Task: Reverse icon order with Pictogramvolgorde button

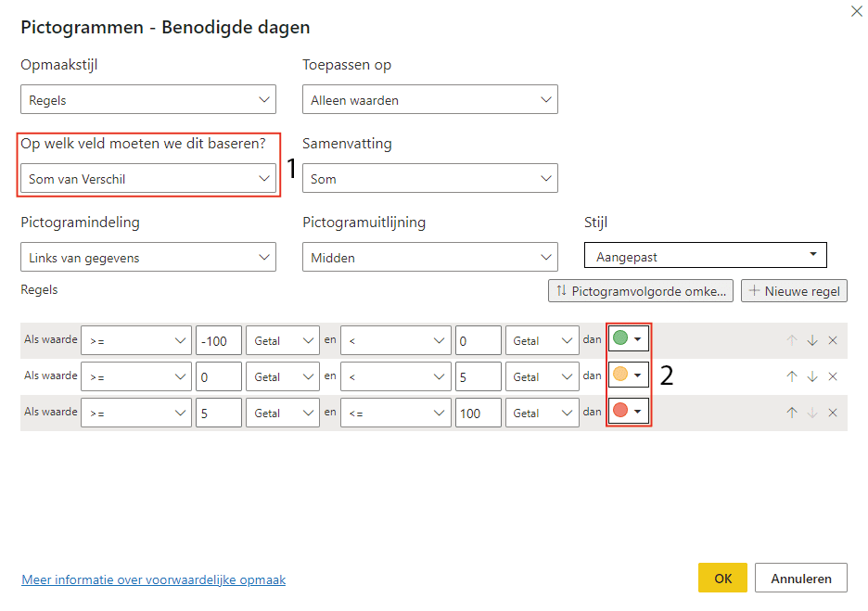Action: click(x=641, y=291)
